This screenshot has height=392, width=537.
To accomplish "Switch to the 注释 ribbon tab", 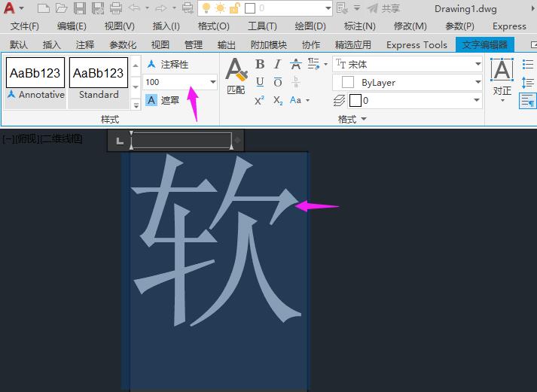I will [x=84, y=45].
